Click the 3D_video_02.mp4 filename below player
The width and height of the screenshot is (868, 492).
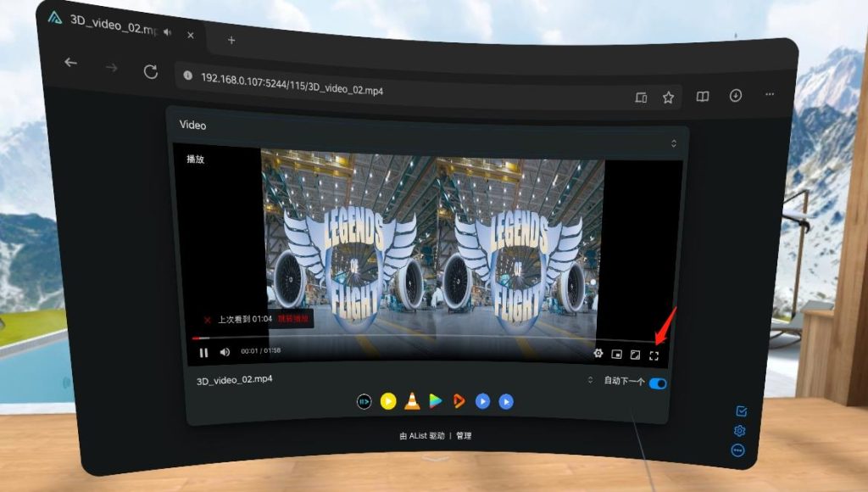click(234, 380)
